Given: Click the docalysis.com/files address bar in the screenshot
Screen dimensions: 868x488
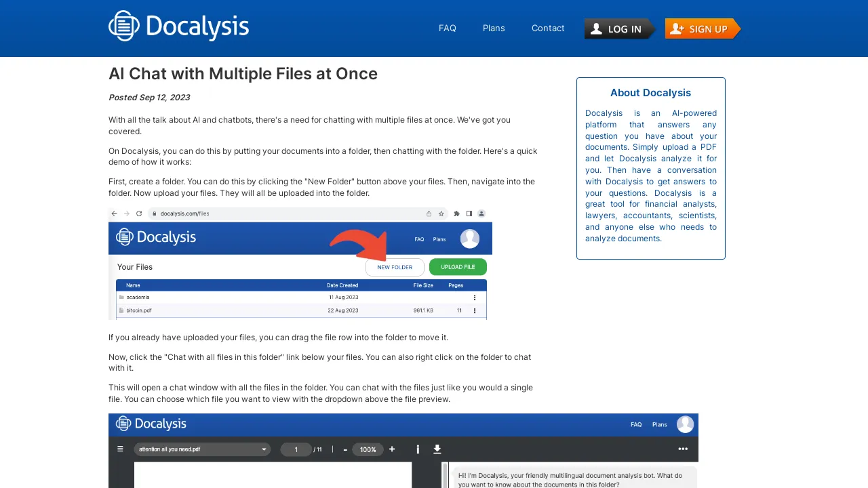Looking at the screenshot, I should pyautogui.click(x=298, y=213).
